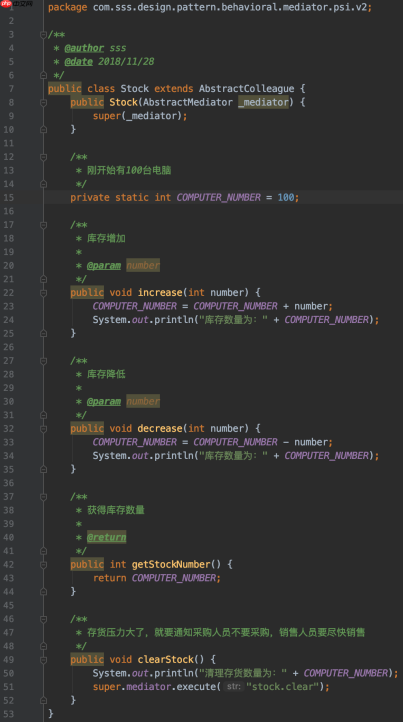The image size is (403, 722).
Task: Fold the comment block starting at line 46
Action: click(x=43, y=619)
